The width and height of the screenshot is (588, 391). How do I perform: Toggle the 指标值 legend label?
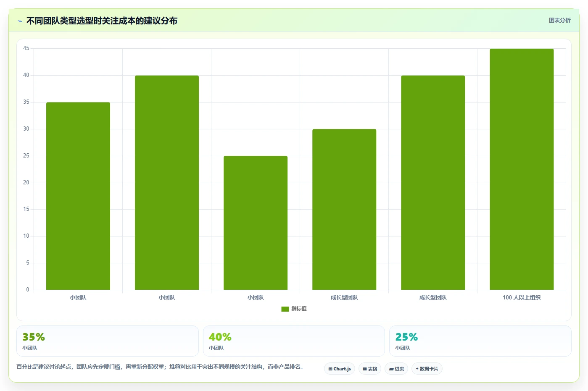tap(299, 309)
